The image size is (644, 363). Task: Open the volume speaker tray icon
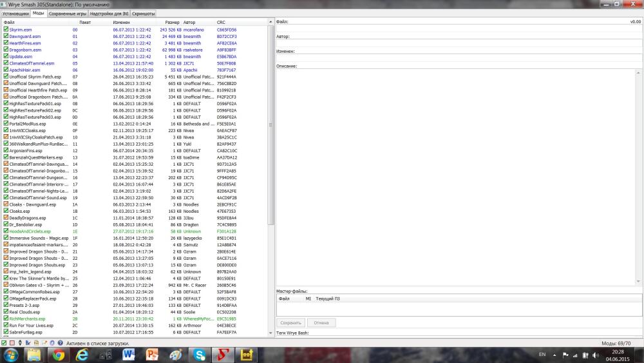click(x=596, y=355)
